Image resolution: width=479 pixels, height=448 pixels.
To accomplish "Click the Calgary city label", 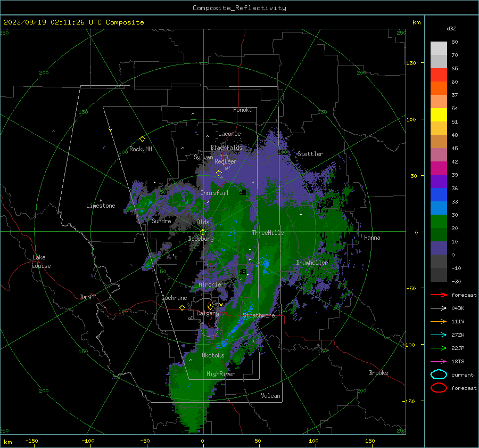I will (208, 313).
